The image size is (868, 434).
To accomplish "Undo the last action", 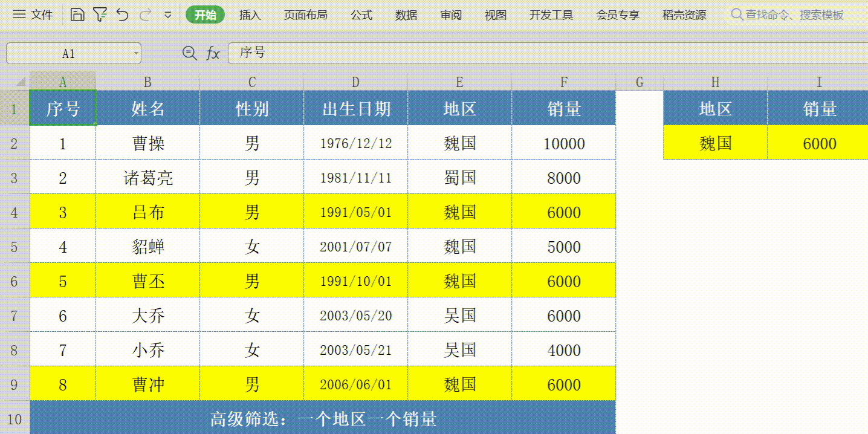I will click(123, 13).
